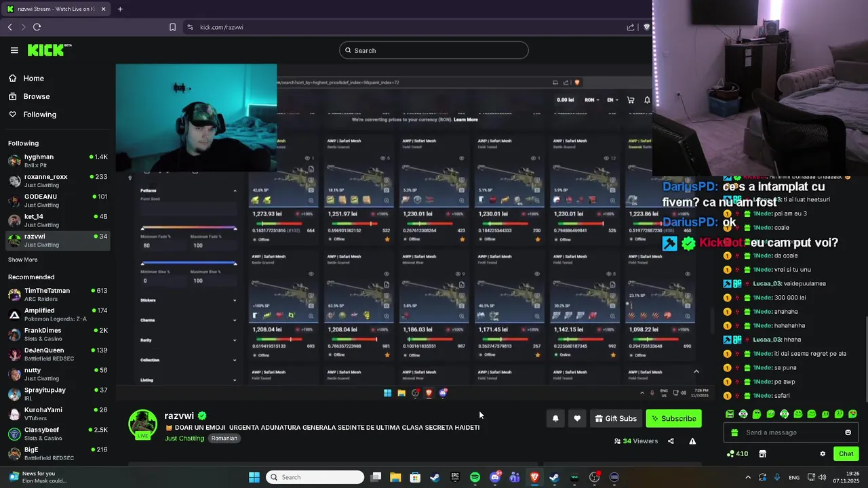Open Spotify from the taskbar
Image resolution: width=868 pixels, height=488 pixels.
[x=475, y=477]
